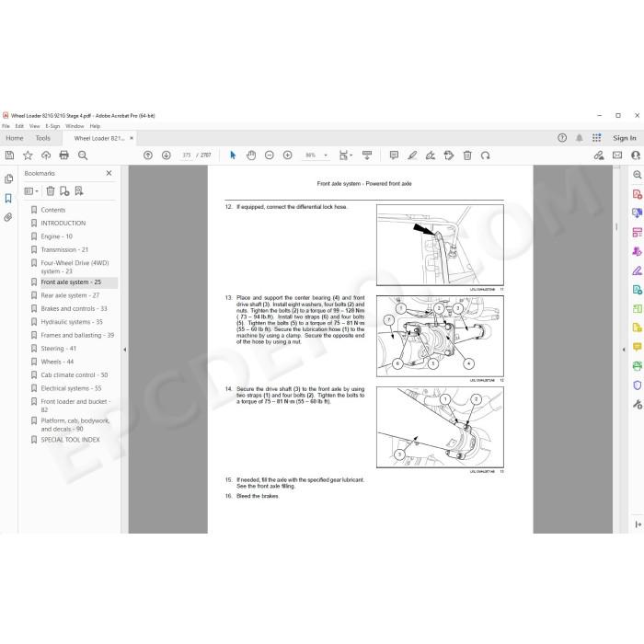
Task: Open the apps grid icon
Action: pos(596,138)
